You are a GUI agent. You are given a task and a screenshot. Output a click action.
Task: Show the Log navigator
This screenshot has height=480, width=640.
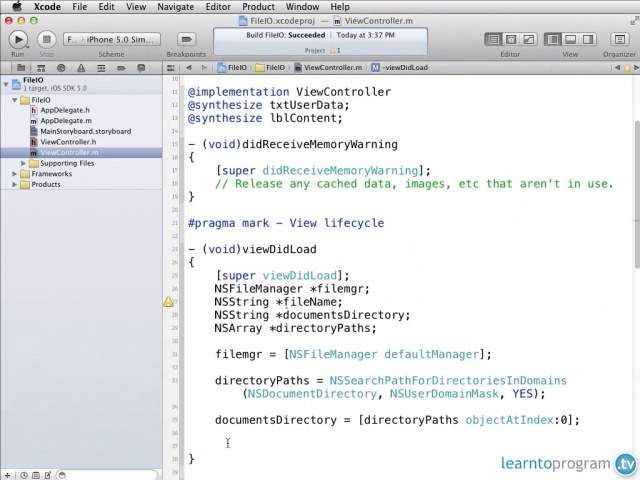pyautogui.click(x=141, y=68)
